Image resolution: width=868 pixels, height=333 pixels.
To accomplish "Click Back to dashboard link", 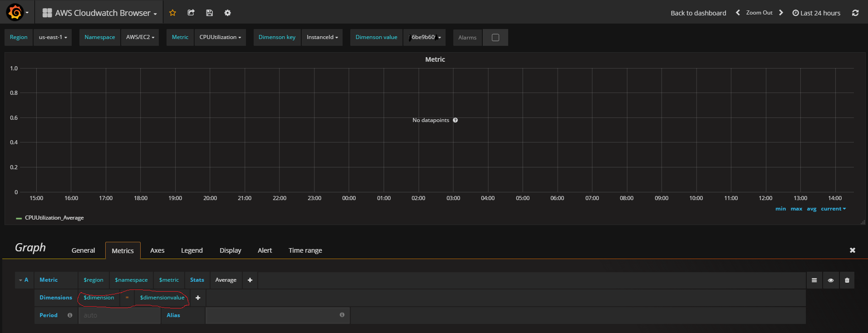I will click(x=698, y=13).
